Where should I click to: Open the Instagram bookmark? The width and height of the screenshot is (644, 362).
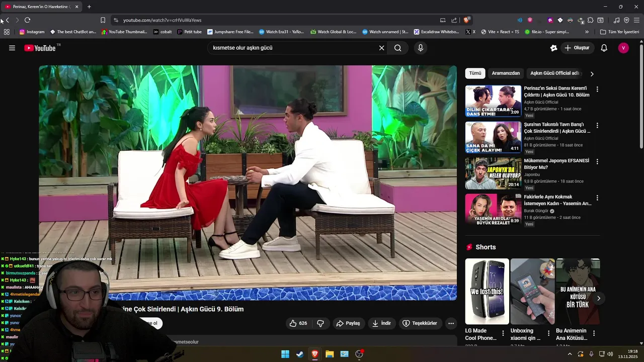32,32
